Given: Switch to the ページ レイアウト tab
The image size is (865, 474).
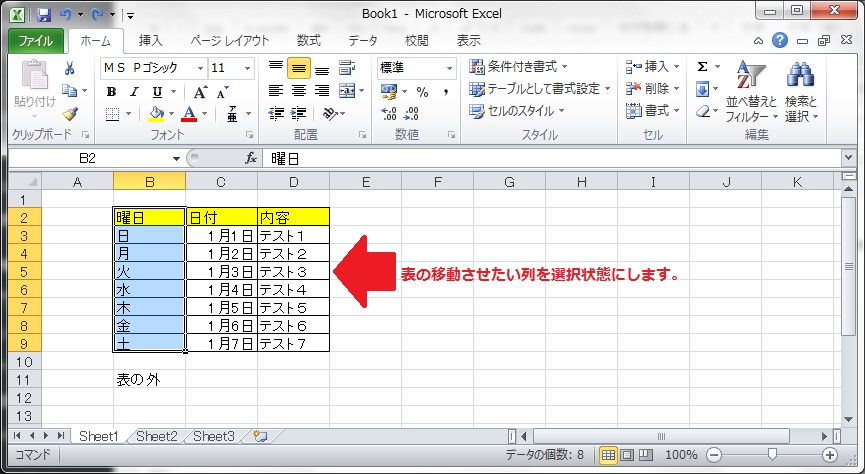Looking at the screenshot, I should [229, 41].
